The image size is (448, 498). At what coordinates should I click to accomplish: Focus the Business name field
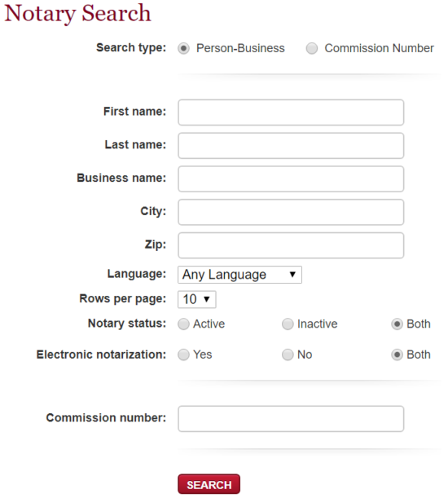291,178
